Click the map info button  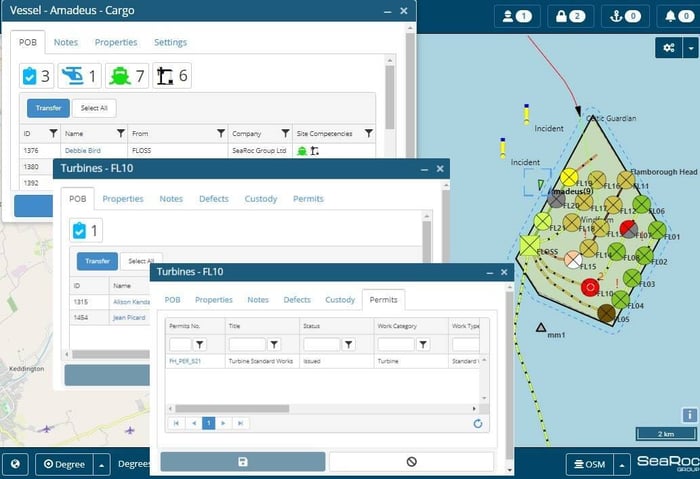tap(689, 415)
